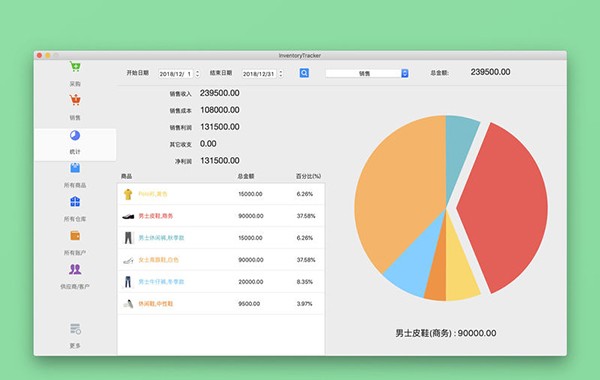Click the white high-heel shoe thumbnail
This screenshot has width=600, height=380.
(128, 261)
